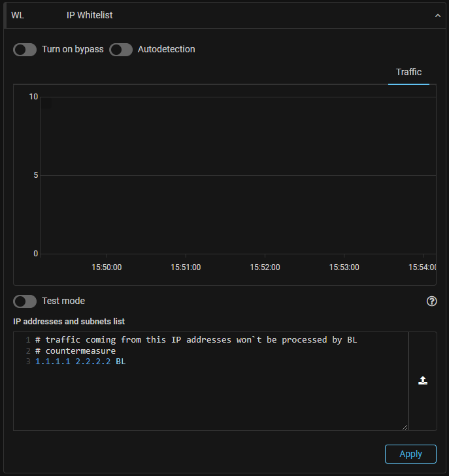The image size is (449, 476).
Task: Place cursor on the '# countermeasure' line
Action: (x=75, y=351)
